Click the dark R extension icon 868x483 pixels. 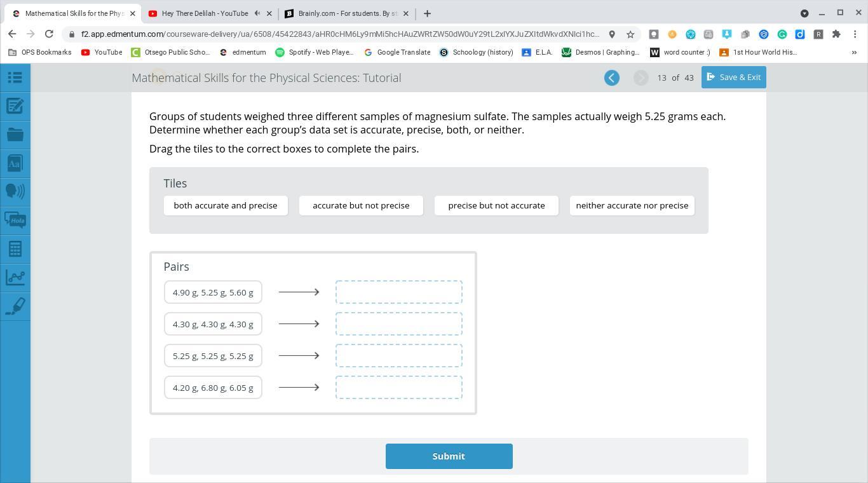click(818, 34)
